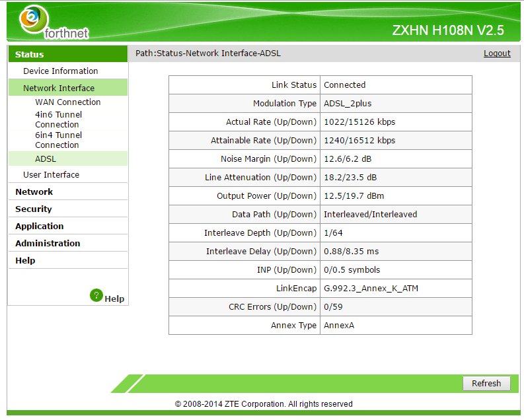Click the 0.88/8.35 ms value
The width and height of the screenshot is (524, 420).
[352, 252]
